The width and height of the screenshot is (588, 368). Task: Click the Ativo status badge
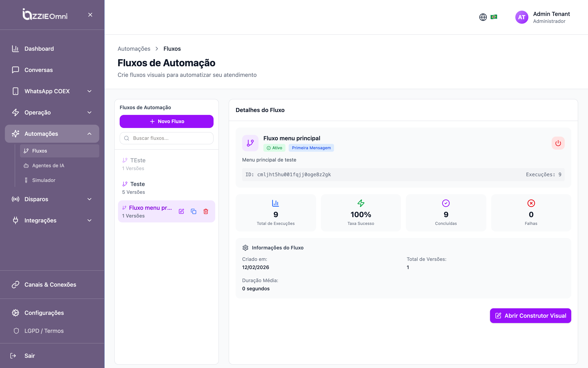click(x=274, y=148)
